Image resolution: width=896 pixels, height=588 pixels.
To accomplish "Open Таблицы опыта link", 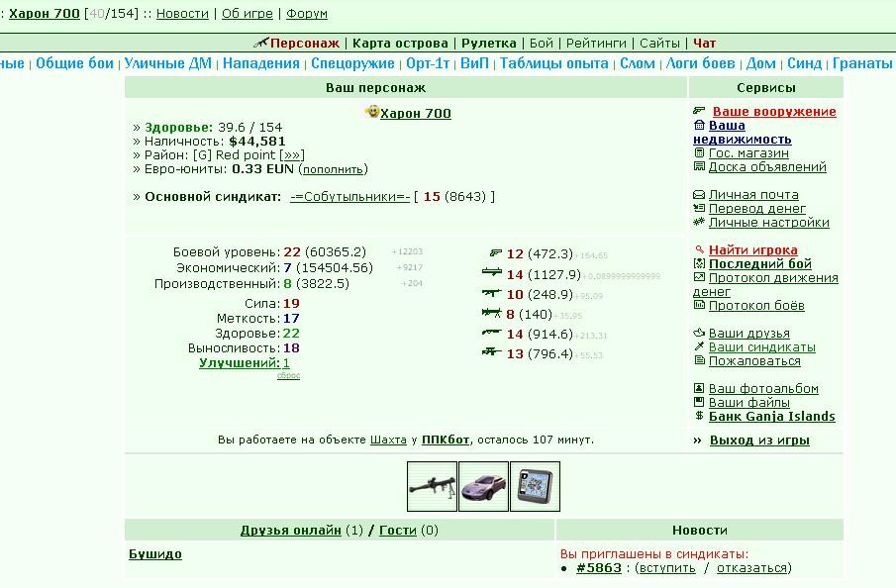I will [x=554, y=62].
